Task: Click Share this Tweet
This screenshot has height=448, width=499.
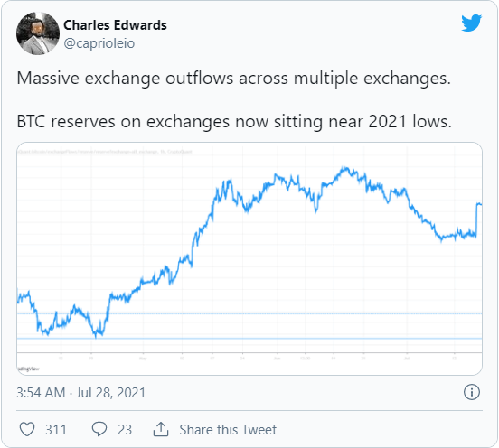Action: [x=228, y=430]
